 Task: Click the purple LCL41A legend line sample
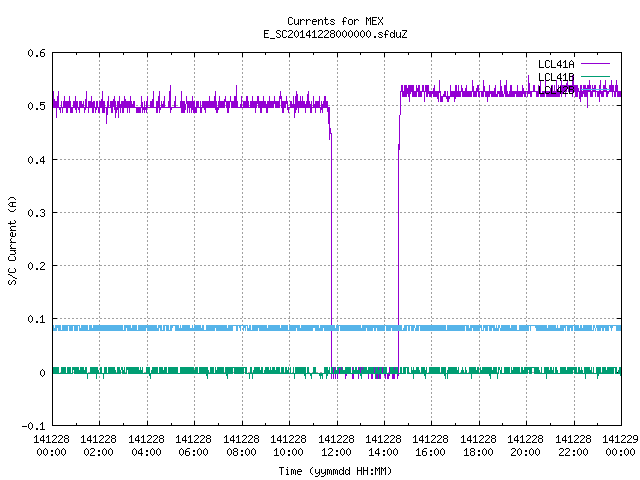coord(595,64)
